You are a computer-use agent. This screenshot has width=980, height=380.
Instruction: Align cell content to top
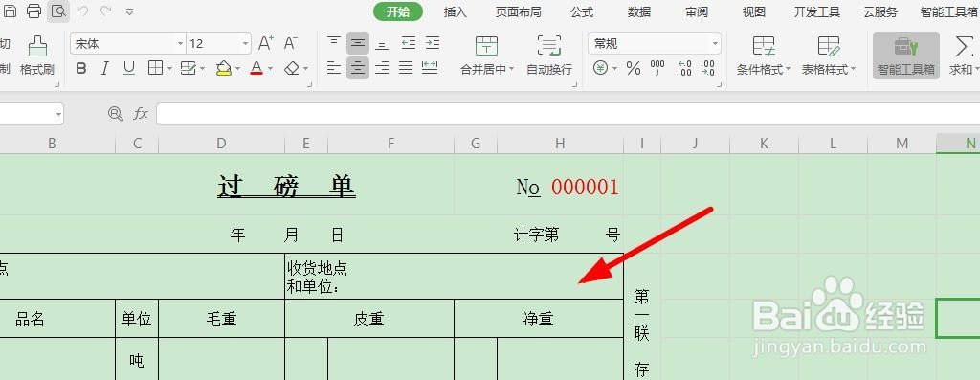pyautogui.click(x=334, y=43)
